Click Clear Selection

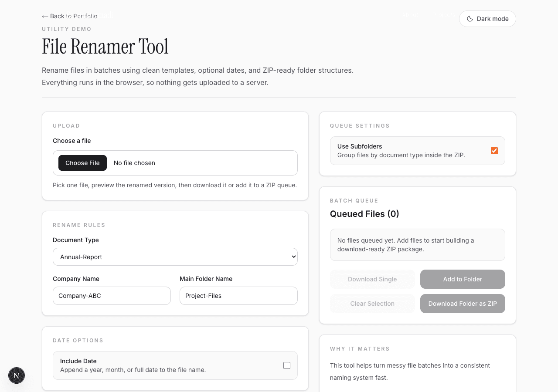372,303
